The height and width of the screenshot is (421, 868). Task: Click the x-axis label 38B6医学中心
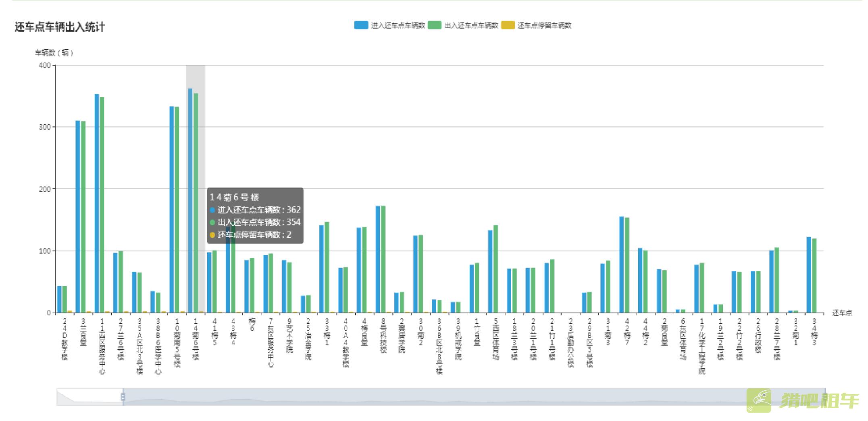[158, 346]
